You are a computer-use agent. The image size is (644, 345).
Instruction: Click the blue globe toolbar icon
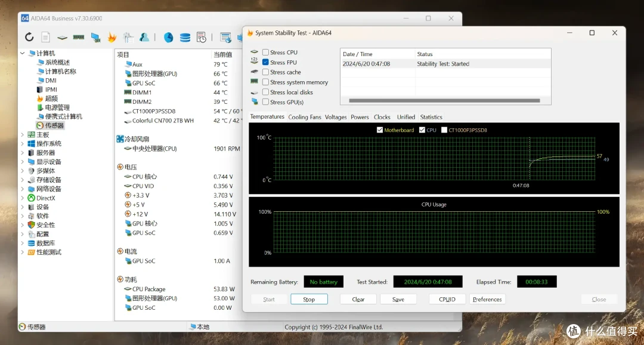[168, 38]
